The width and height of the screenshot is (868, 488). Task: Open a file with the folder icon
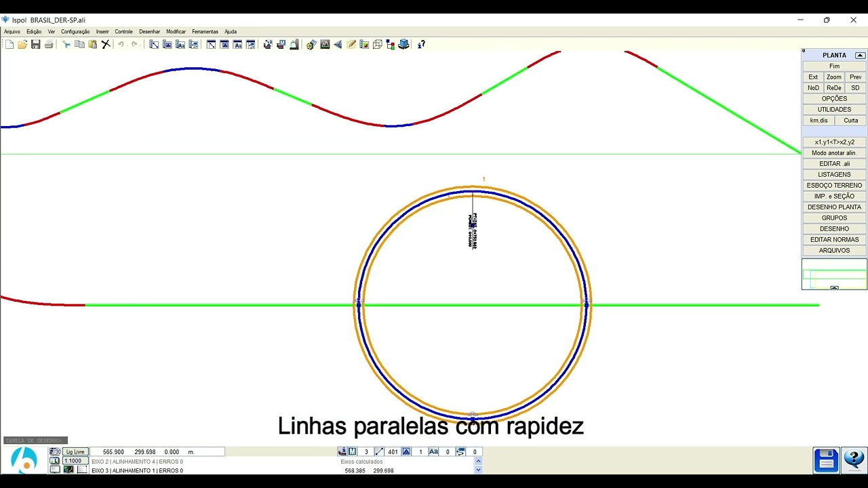pyautogui.click(x=22, y=44)
